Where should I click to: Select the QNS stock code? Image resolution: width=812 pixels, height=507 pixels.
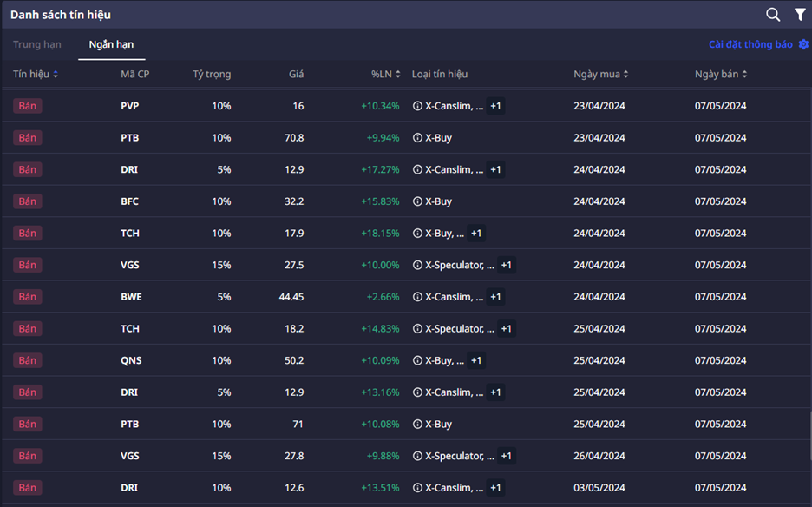(x=130, y=360)
